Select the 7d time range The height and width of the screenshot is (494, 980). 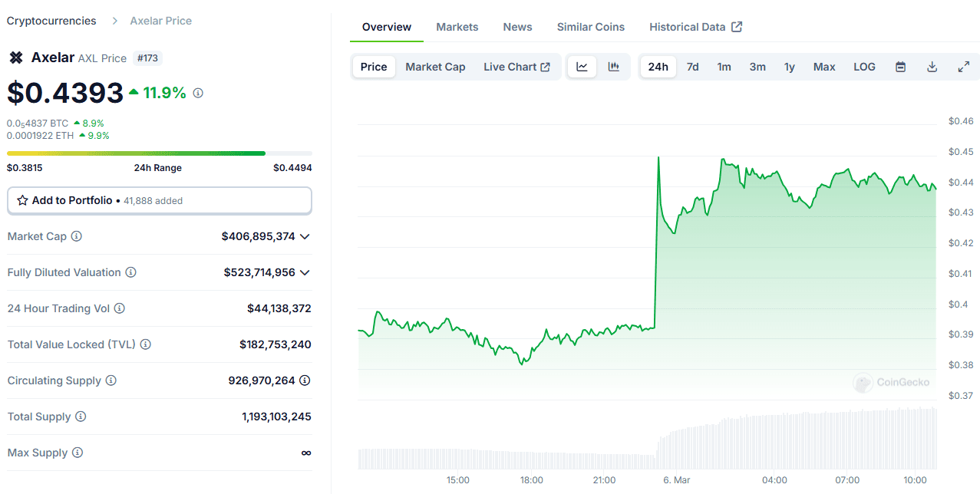[x=693, y=67]
